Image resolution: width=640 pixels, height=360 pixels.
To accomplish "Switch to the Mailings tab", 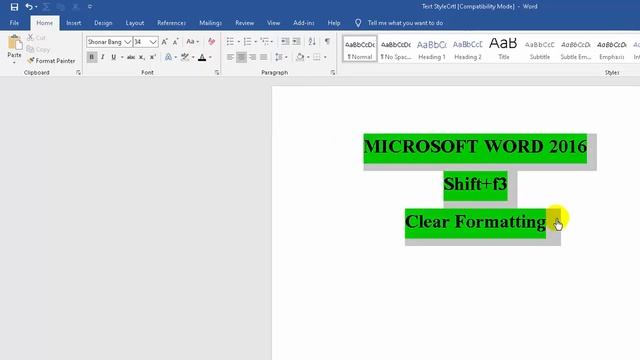I will pos(210,23).
